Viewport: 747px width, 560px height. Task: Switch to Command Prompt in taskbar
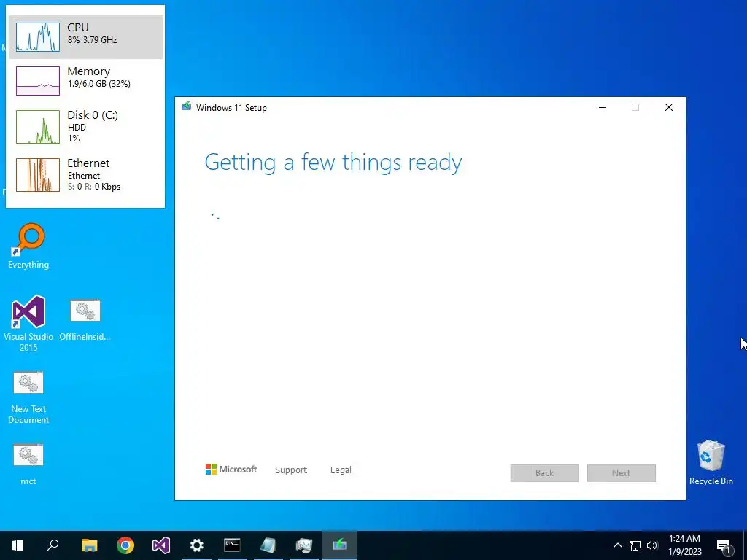(233, 545)
